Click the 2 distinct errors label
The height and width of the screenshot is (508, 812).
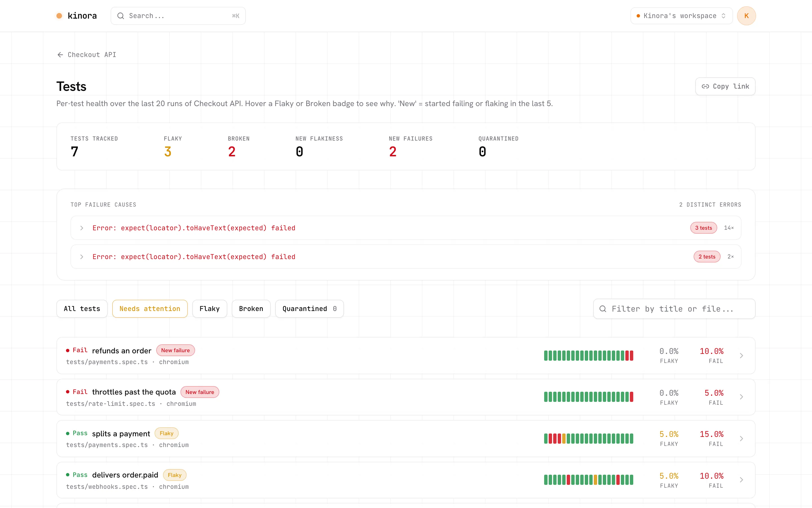tap(710, 205)
